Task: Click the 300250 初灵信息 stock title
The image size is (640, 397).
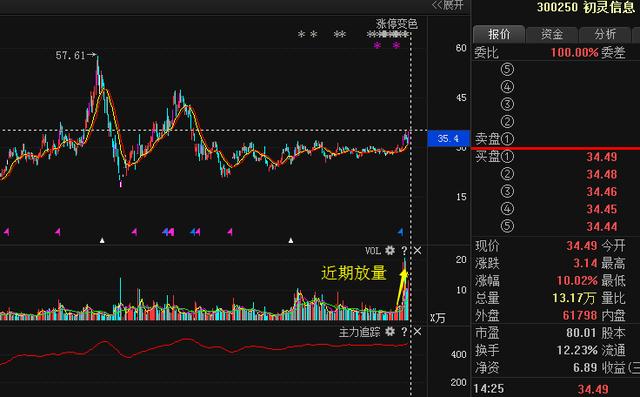Action: point(586,7)
